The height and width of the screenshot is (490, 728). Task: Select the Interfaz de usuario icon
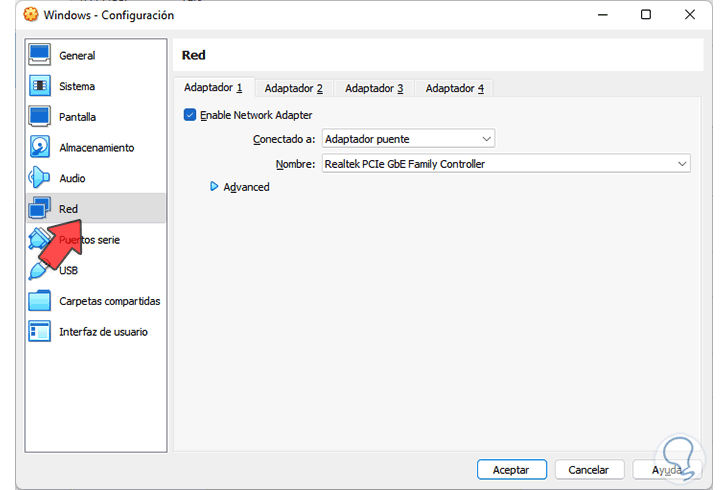pos(40,332)
